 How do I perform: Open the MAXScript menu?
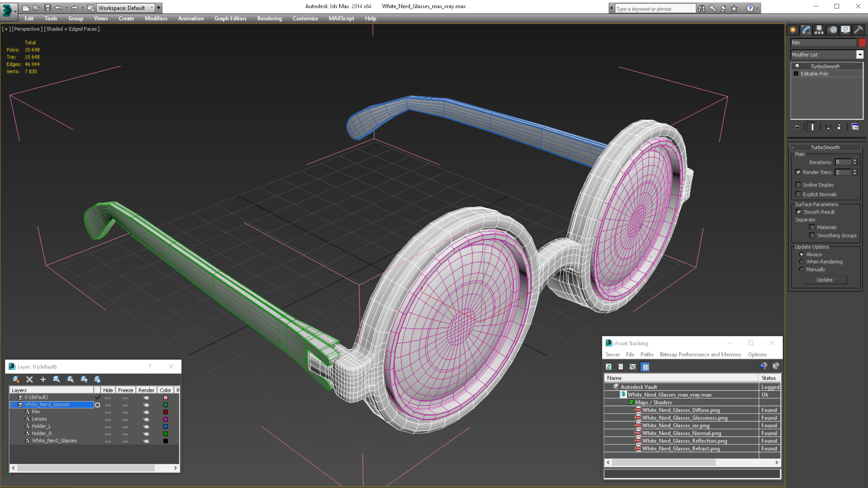tap(341, 18)
